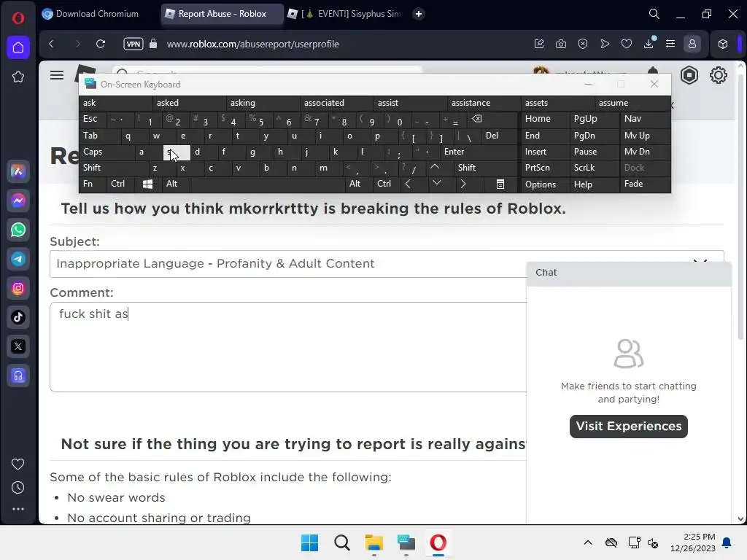
Task: Open the Opera menu logo
Action: point(18,18)
